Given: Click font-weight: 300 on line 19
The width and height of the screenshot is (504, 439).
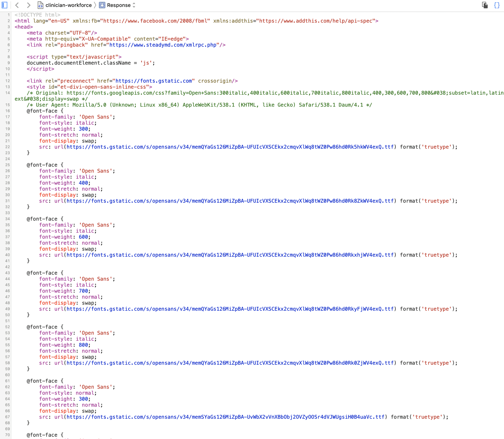Looking at the screenshot, I should (65, 129).
